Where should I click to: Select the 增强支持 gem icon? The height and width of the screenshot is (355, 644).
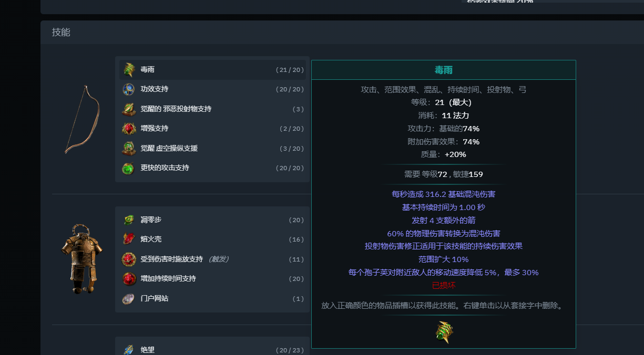128,128
